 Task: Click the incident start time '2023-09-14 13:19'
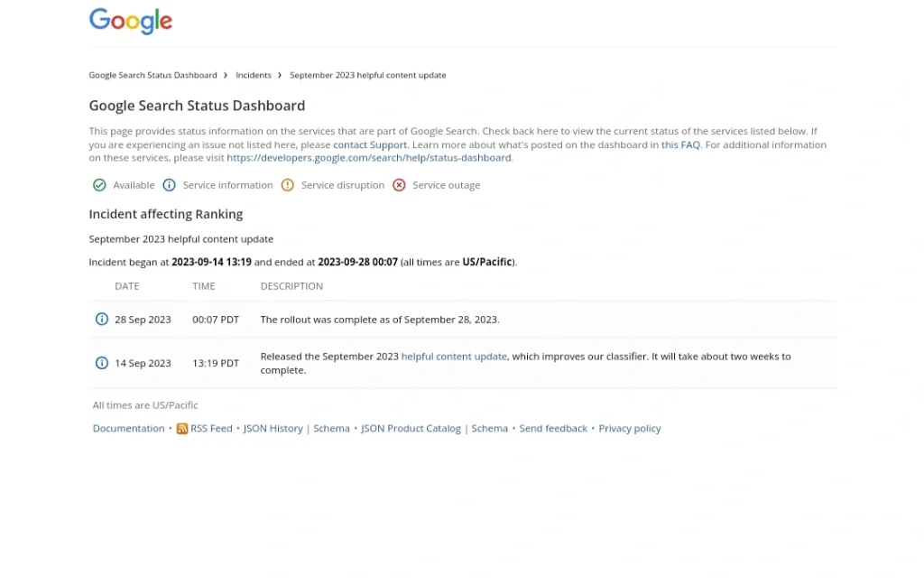click(211, 262)
